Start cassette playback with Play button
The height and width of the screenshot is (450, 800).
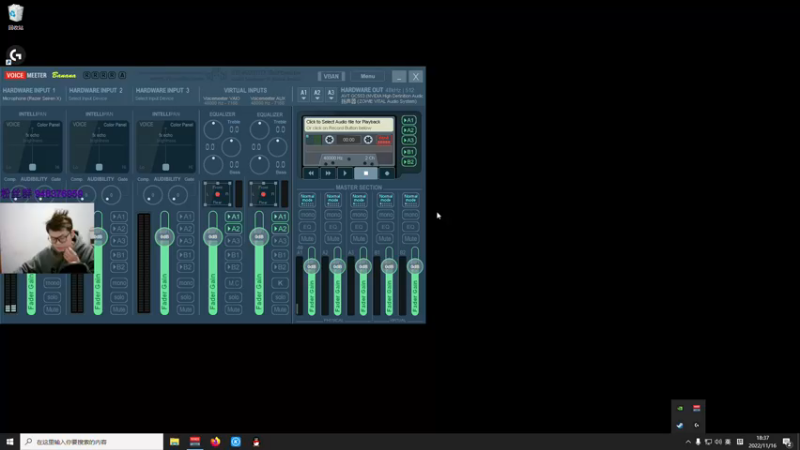(x=345, y=173)
